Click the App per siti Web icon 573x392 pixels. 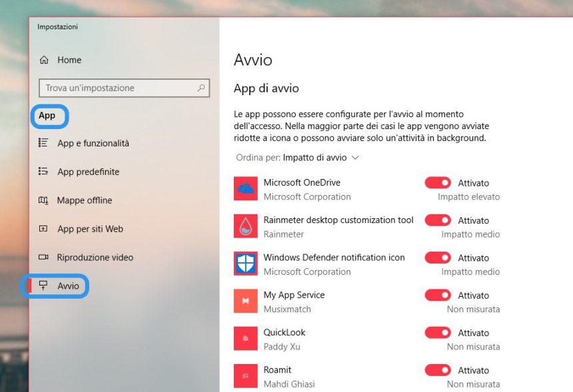(43, 229)
